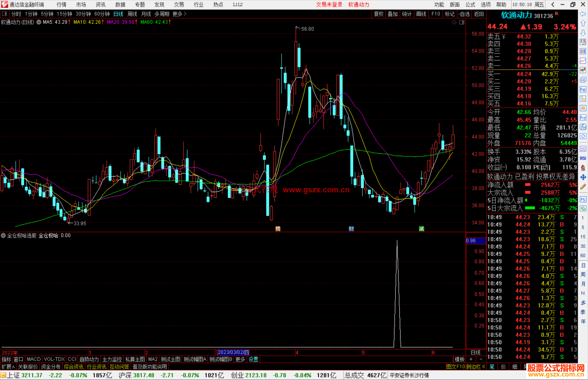Click the RSI indicator icon in sidebar
This screenshot has height=380, width=588.
pos(583,158)
